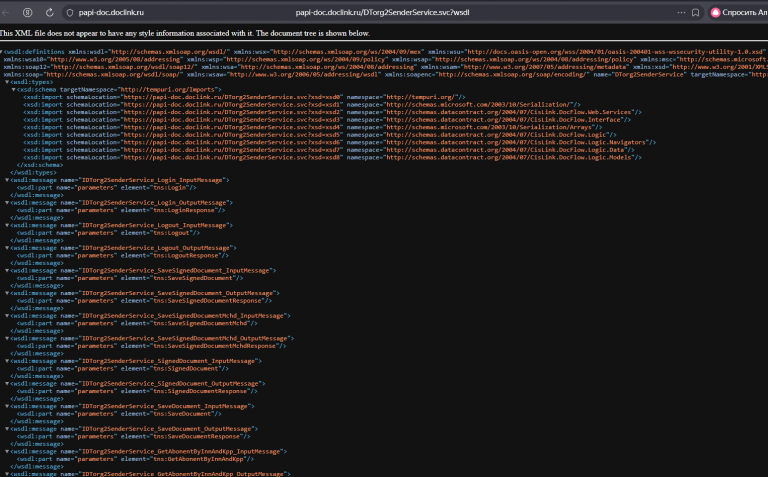768x477 pixels.
Task: Click the part line with element tns:LogoutResponse
Action: (122, 255)
